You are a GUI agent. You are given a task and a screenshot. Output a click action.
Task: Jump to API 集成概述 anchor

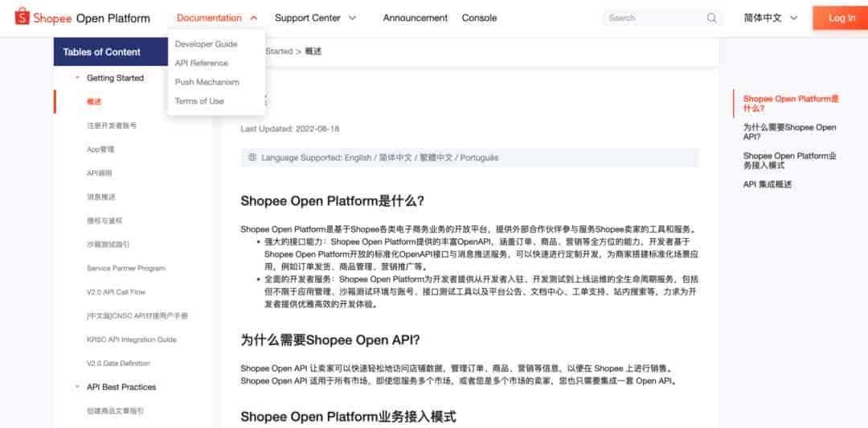tap(768, 184)
